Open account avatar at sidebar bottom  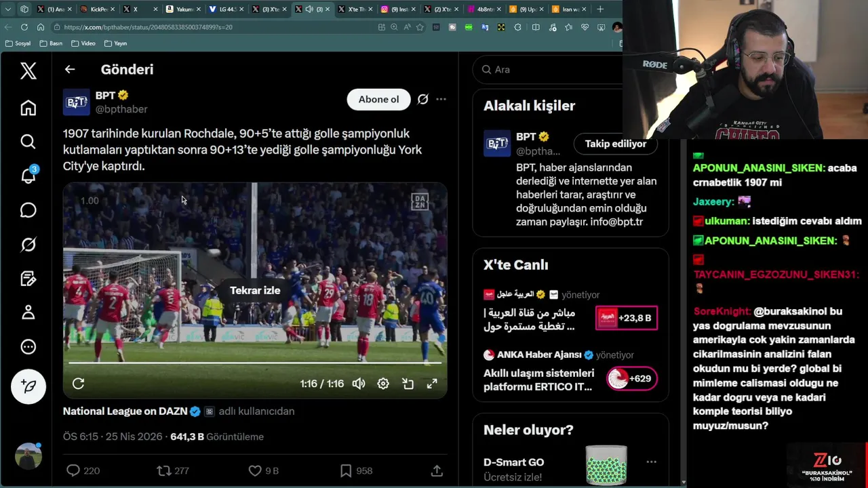[x=28, y=456]
